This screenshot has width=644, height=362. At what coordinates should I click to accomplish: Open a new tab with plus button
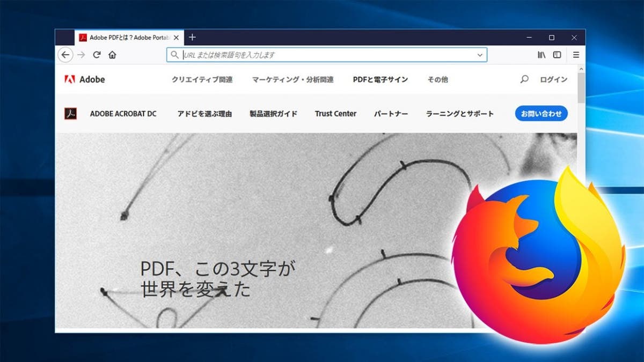click(193, 38)
